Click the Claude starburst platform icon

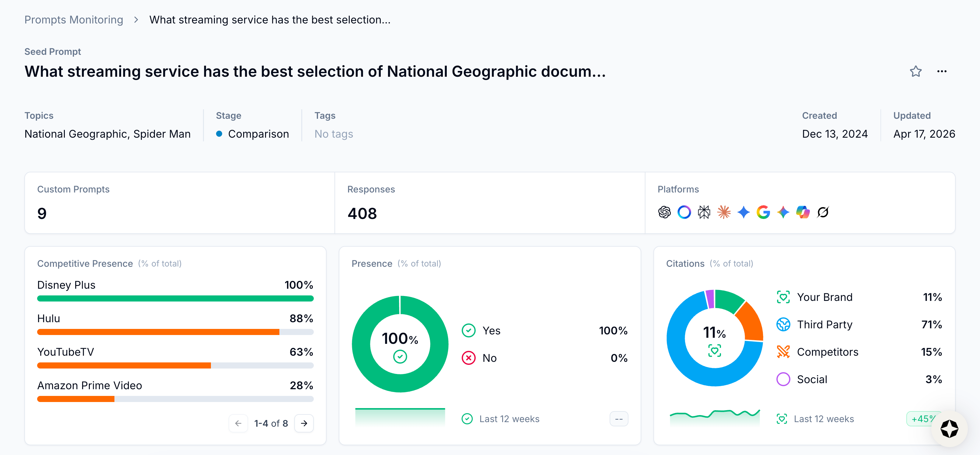[724, 212]
